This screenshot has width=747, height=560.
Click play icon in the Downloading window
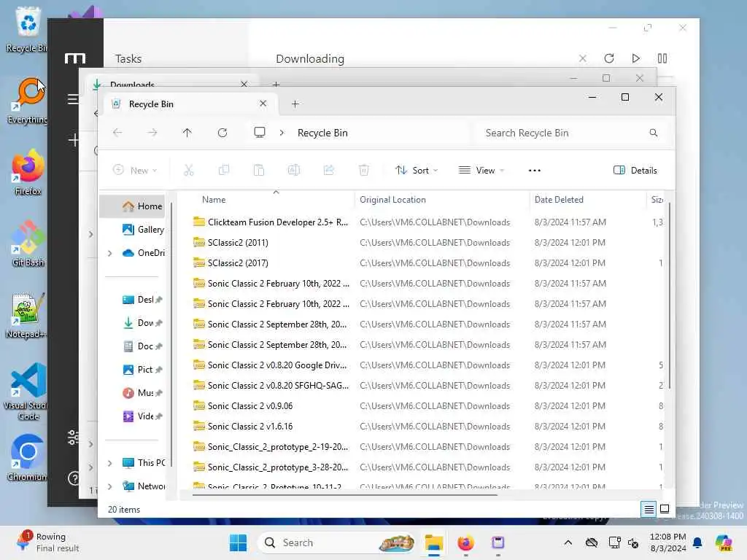[635, 58]
